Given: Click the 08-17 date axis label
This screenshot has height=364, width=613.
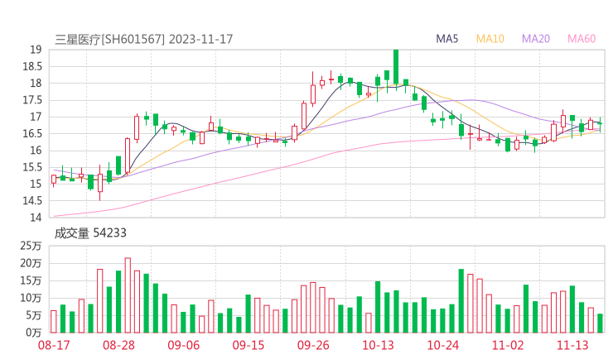Looking at the screenshot, I should [54, 345].
